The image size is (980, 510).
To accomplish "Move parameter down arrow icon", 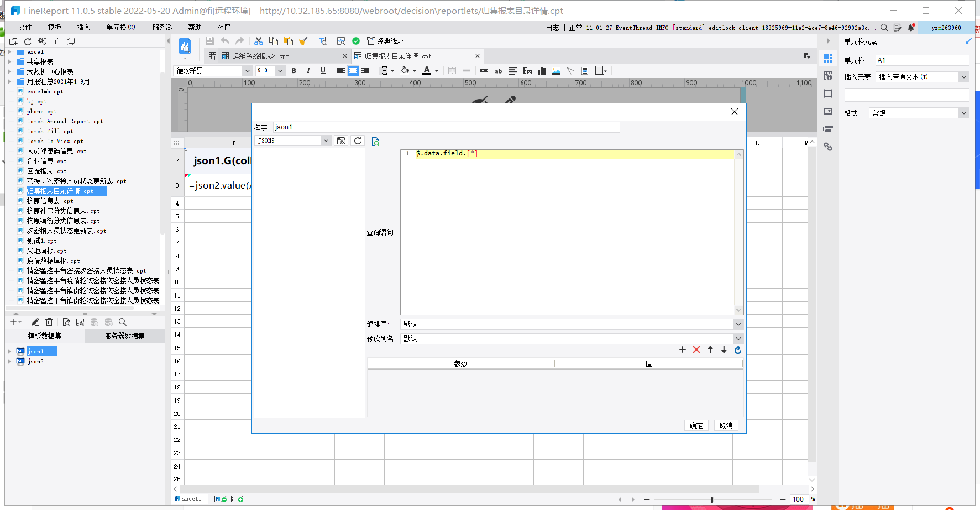I will [x=724, y=350].
